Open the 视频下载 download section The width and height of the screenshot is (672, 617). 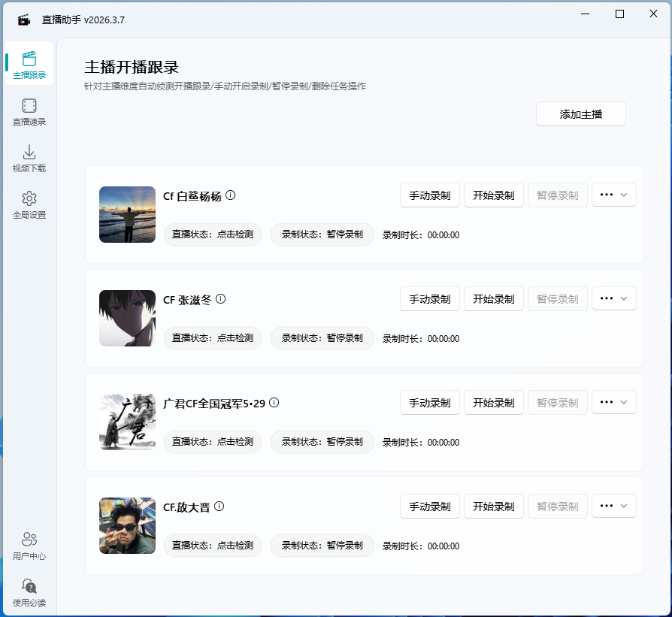click(x=29, y=158)
